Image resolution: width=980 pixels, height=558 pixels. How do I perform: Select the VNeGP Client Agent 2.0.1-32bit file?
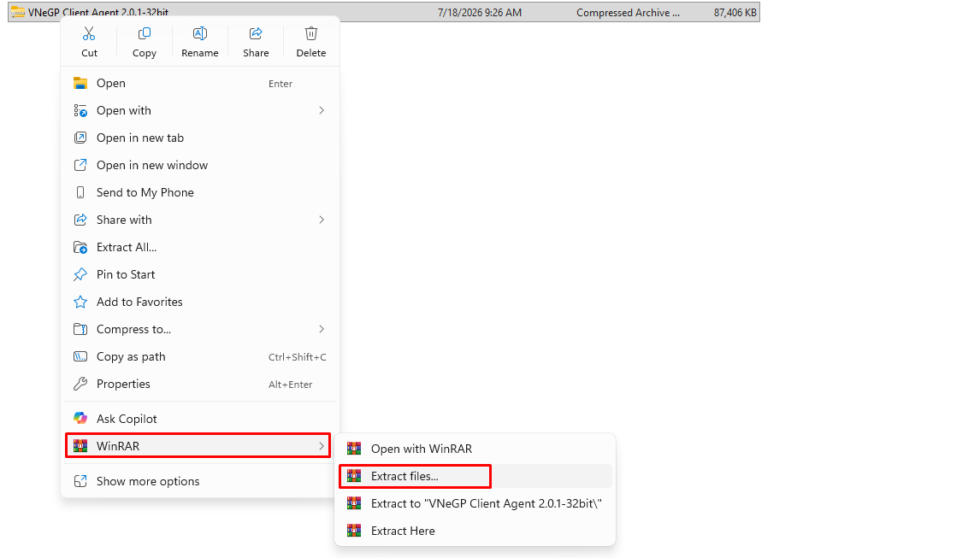coord(384,12)
